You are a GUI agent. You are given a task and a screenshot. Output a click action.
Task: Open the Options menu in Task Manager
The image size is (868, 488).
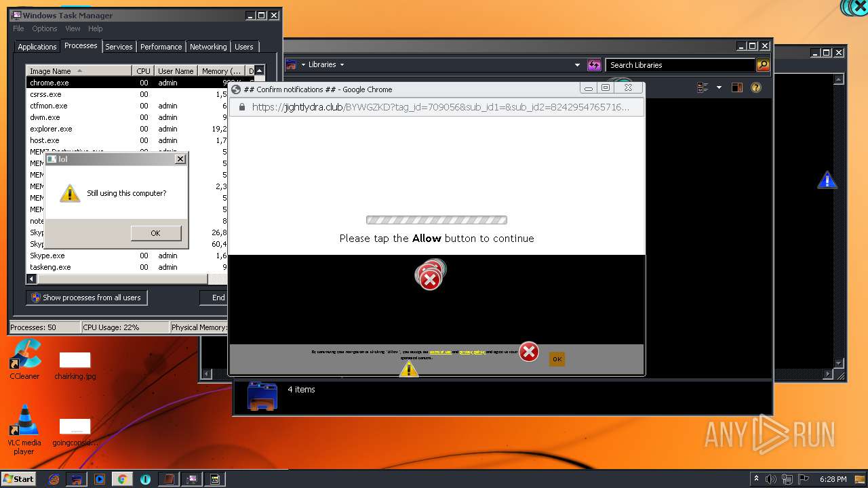coord(45,28)
